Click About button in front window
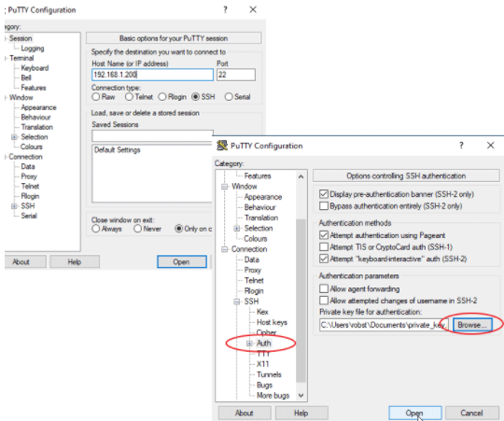This screenshot has height=421, width=504. (245, 413)
